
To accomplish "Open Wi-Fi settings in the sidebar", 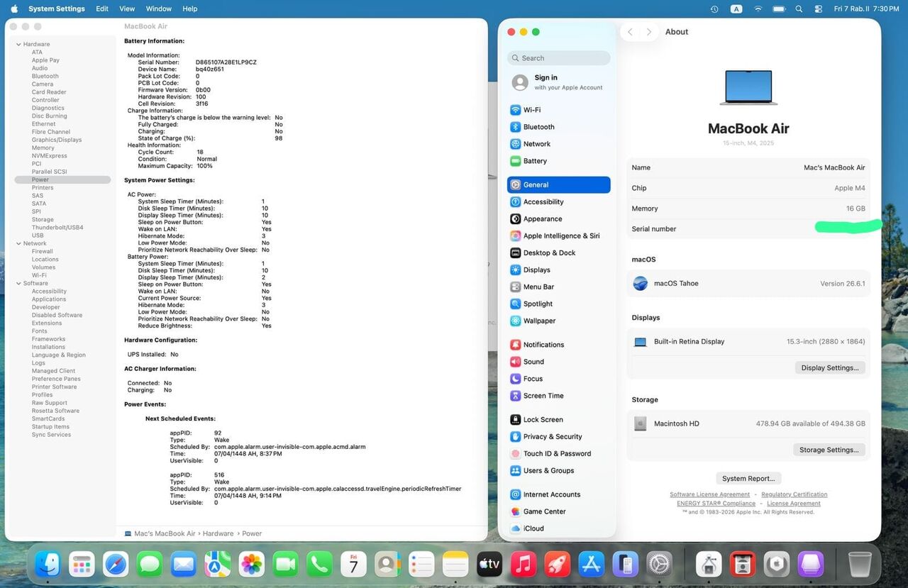I will pos(558,110).
